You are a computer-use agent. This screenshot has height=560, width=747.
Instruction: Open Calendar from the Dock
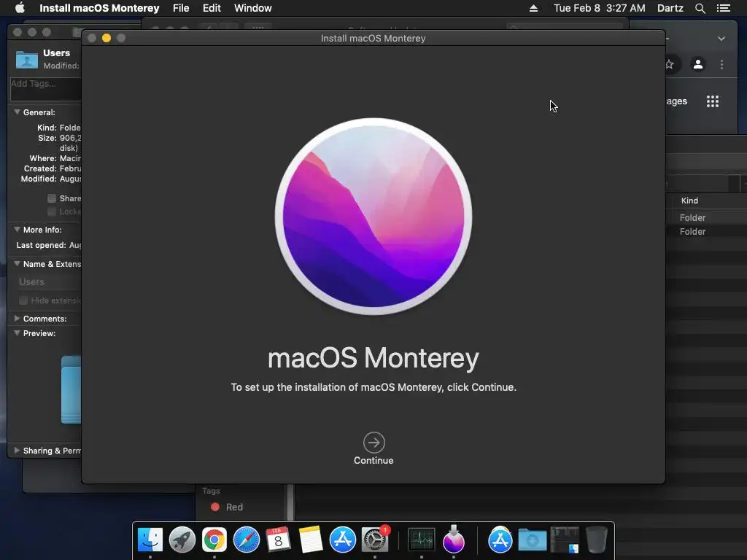(278, 540)
